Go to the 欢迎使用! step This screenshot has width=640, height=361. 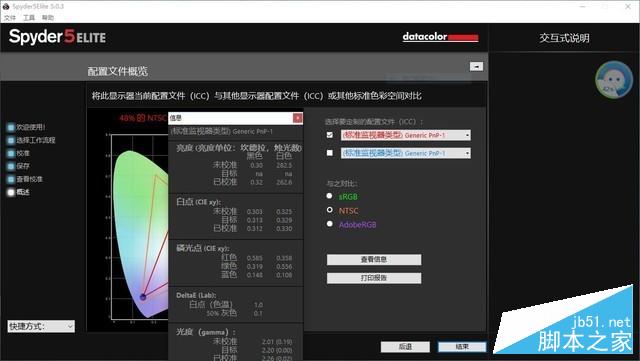pos(27,127)
